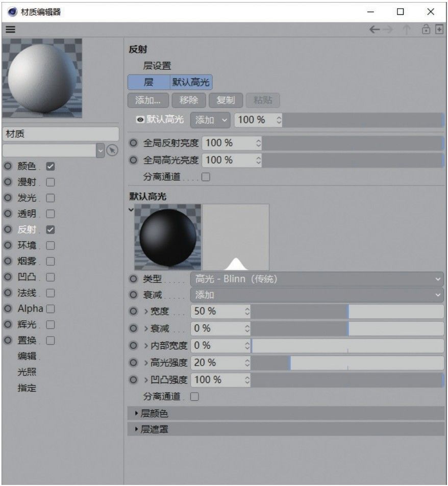Disable the 颜色 channel checkbox

coord(50,166)
